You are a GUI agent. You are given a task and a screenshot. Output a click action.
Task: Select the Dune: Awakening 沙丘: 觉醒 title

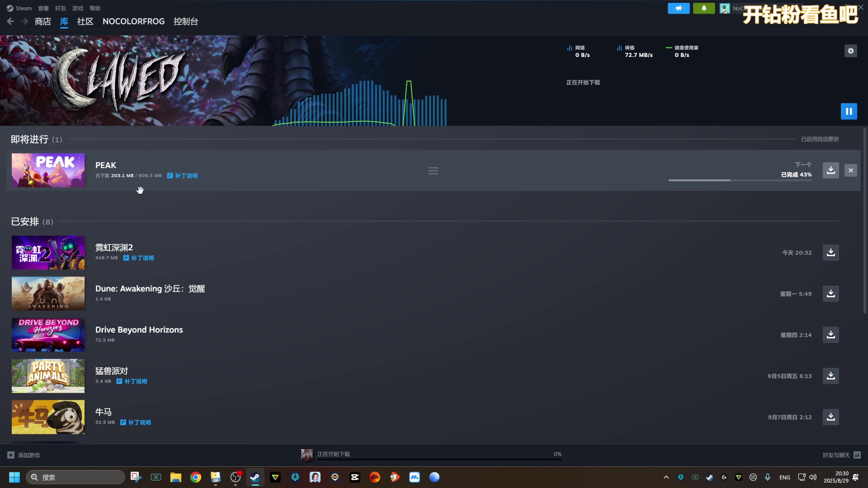(x=150, y=289)
